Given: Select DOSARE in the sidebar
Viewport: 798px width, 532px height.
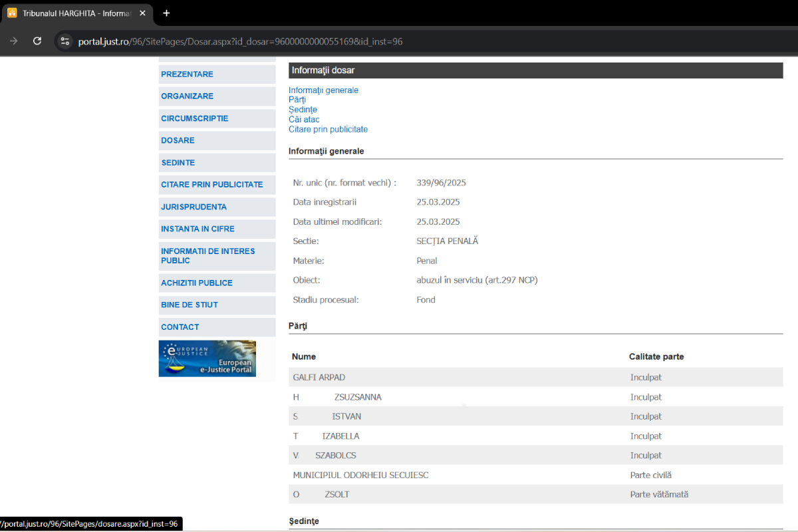Looking at the screenshot, I should click(178, 140).
